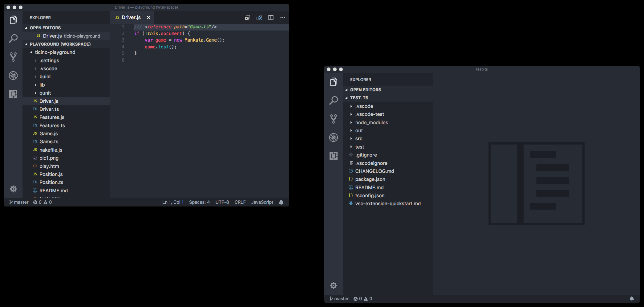Click notification bell in test-ts status bar

[x=632, y=299]
